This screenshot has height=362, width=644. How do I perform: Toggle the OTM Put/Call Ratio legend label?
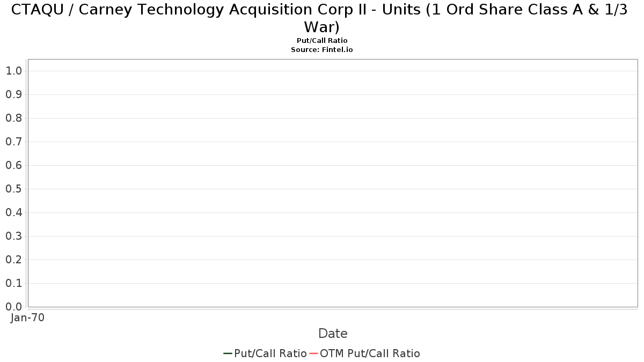pos(370,353)
